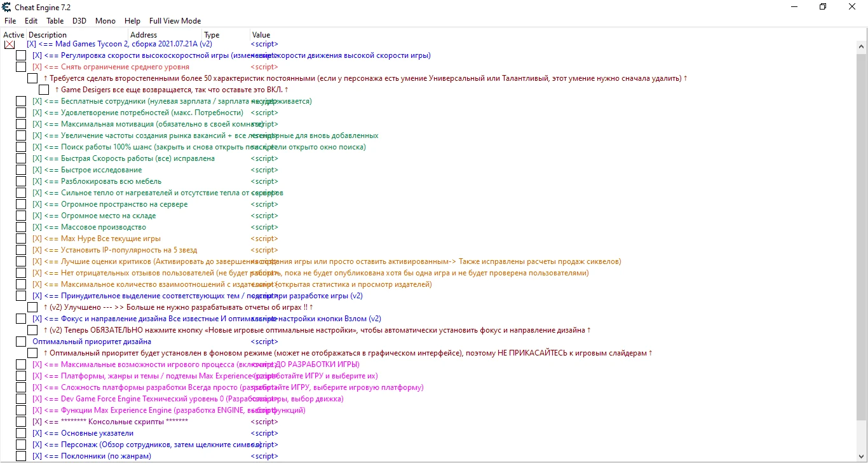Tick the 'Установить IP-популярность на 5 звезд' checkbox
This screenshot has height=463, width=868.
(21, 251)
